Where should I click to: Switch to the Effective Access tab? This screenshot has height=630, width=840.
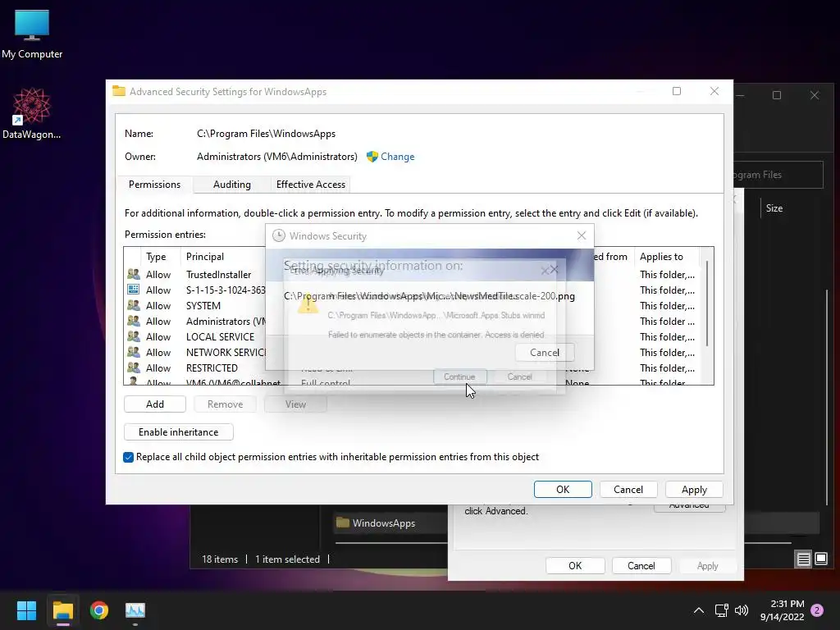(311, 185)
